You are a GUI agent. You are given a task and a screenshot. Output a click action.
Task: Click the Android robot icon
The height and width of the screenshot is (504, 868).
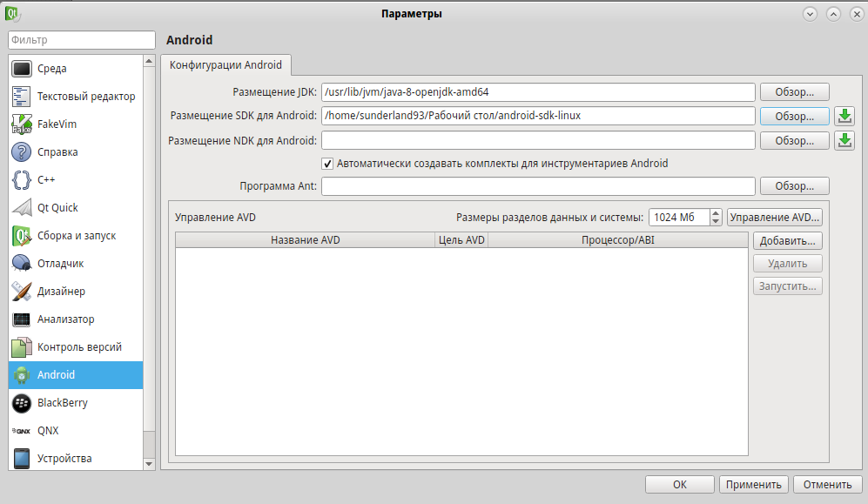(22, 375)
